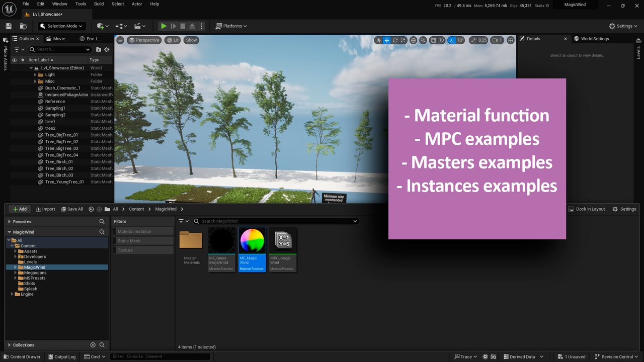Open the Add content cube-plus dropdown

tap(103, 26)
